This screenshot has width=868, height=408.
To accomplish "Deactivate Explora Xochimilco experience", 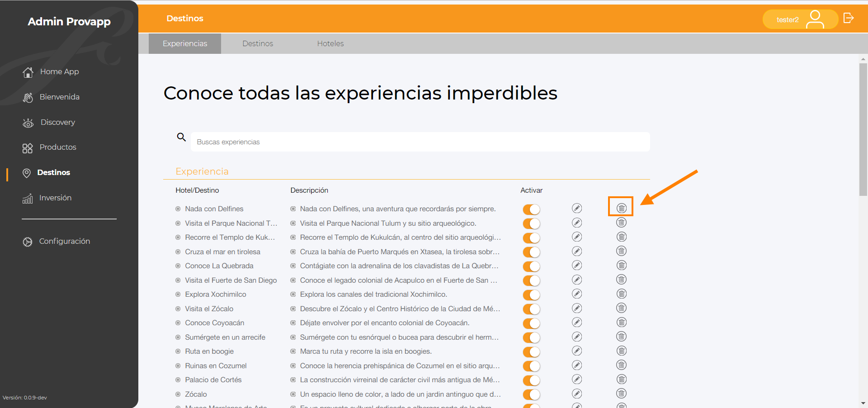I will point(532,295).
